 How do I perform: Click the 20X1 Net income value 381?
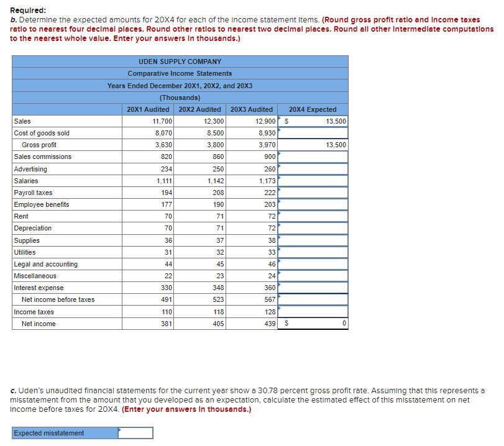167,324
